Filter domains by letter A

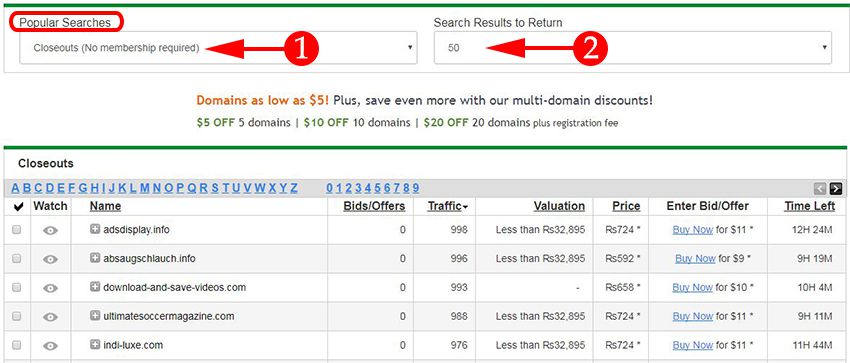[x=15, y=189]
